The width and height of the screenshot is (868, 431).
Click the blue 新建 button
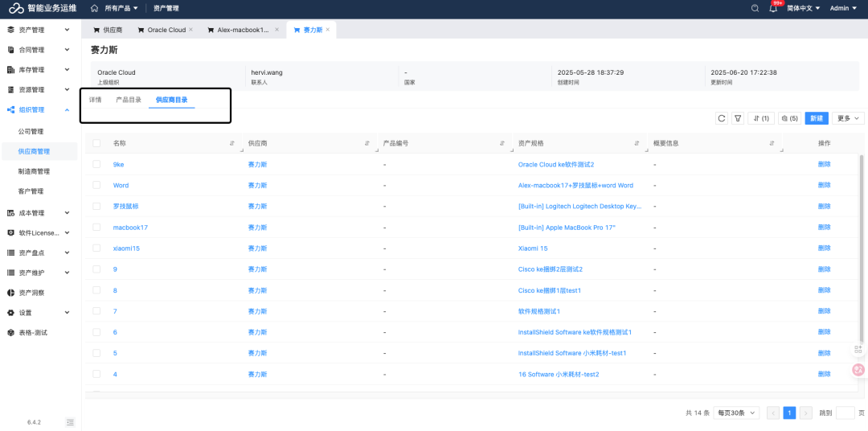coord(817,118)
